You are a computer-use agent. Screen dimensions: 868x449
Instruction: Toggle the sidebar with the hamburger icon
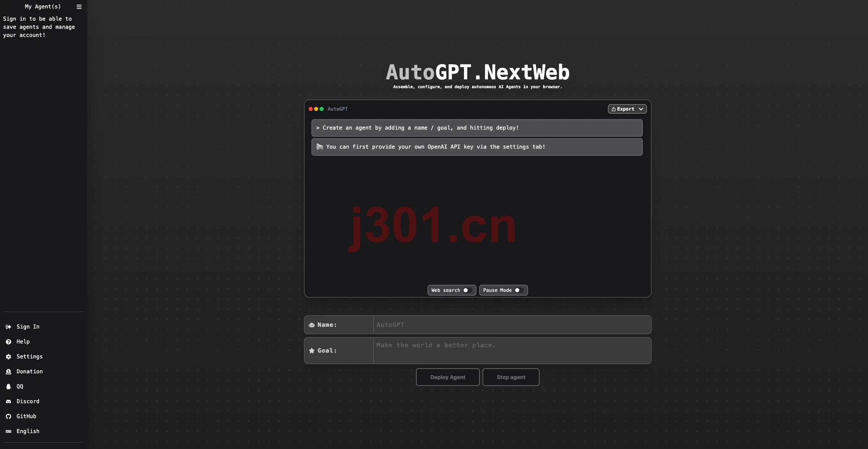[79, 7]
